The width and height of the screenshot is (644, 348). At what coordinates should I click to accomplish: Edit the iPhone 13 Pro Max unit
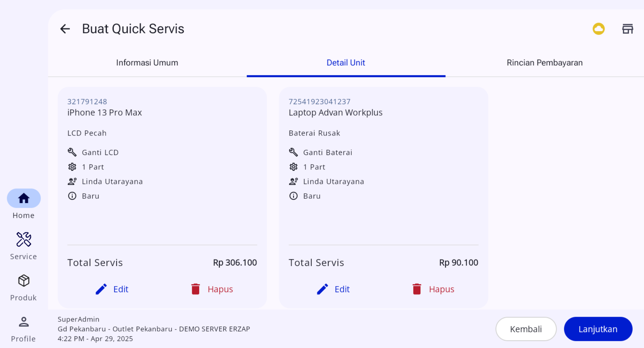tap(112, 289)
